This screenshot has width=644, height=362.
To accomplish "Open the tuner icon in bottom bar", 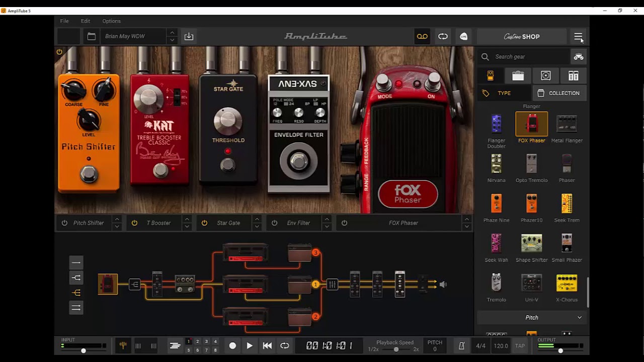I will point(123,345).
